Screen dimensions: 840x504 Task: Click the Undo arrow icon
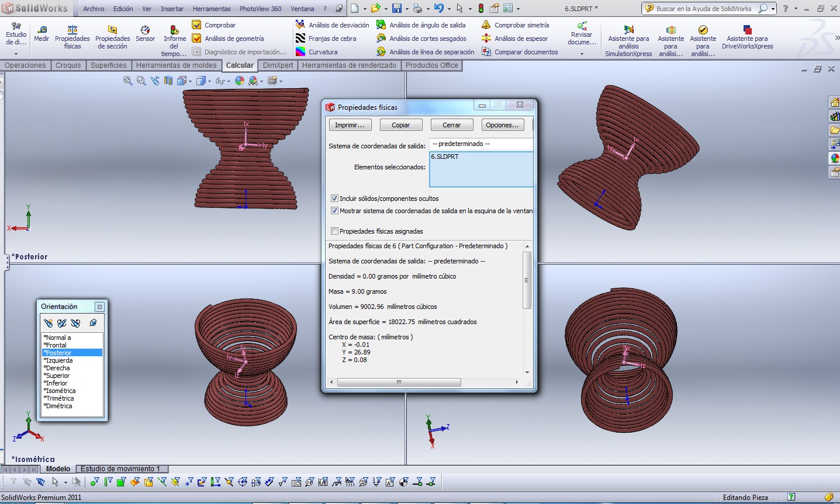coord(439,8)
